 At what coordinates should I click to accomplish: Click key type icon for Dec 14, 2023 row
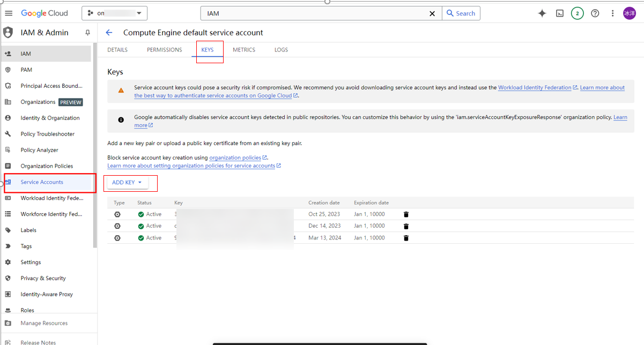tap(117, 226)
